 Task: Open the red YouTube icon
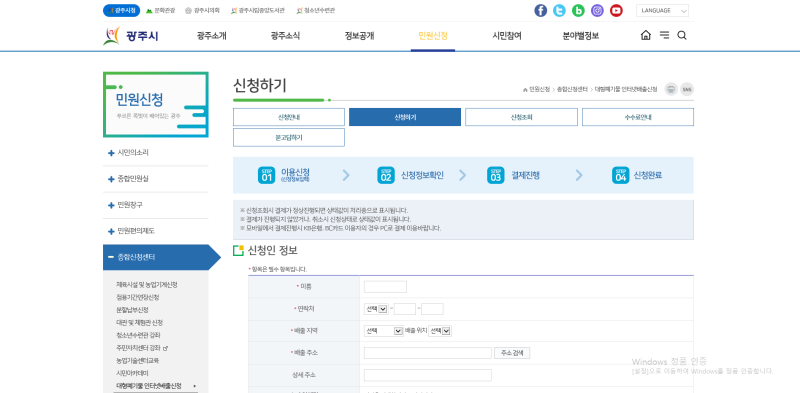[616, 11]
